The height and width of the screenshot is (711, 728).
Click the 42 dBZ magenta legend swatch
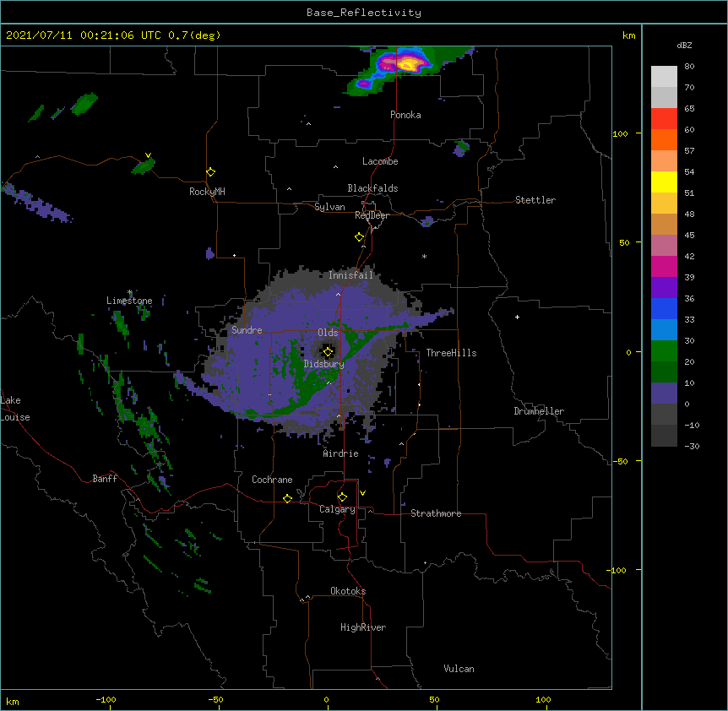tap(664, 266)
